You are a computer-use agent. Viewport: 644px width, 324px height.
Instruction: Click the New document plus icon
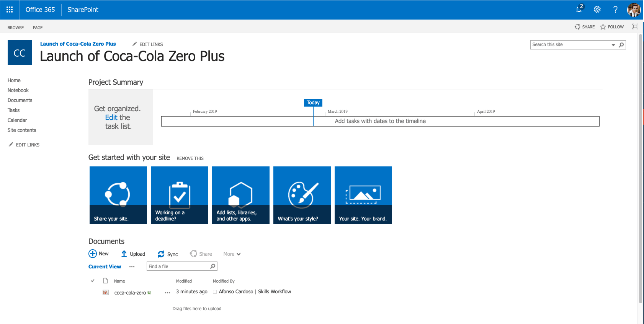(93, 254)
